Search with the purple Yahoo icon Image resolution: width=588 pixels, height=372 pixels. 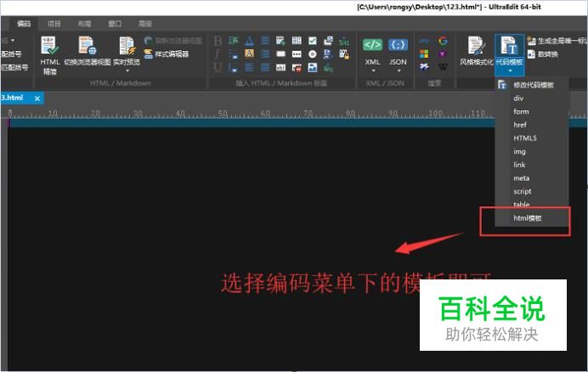[443, 54]
